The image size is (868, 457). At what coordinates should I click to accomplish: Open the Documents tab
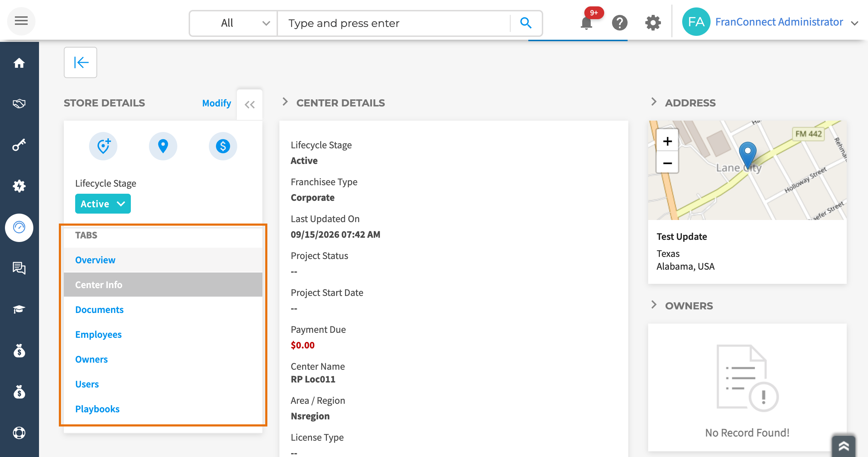click(163, 309)
